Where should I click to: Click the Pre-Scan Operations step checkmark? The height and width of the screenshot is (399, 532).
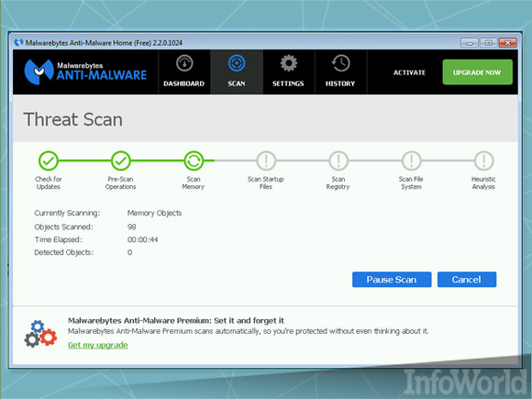tap(121, 161)
